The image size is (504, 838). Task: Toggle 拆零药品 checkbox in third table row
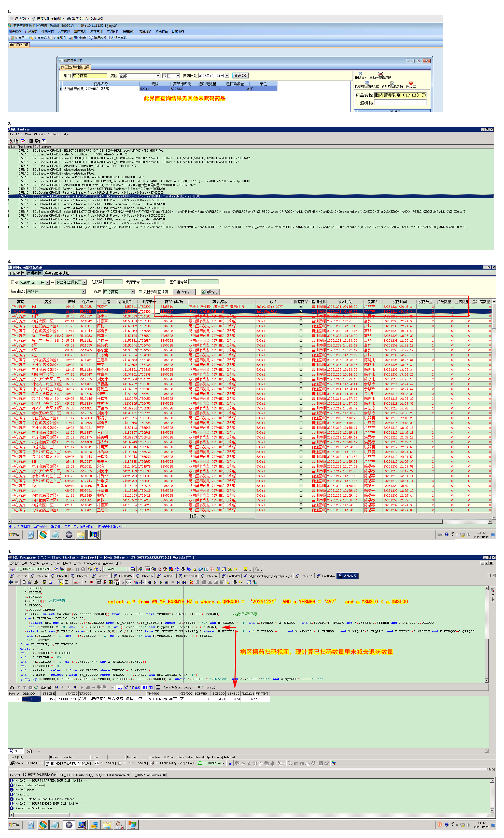click(x=301, y=316)
